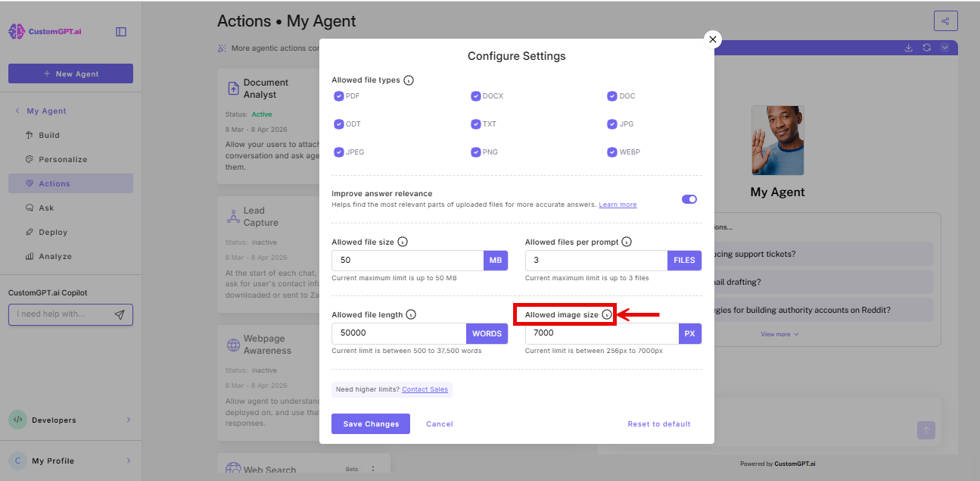Click the download icon on agent toolbar
980x481 pixels.
908,47
